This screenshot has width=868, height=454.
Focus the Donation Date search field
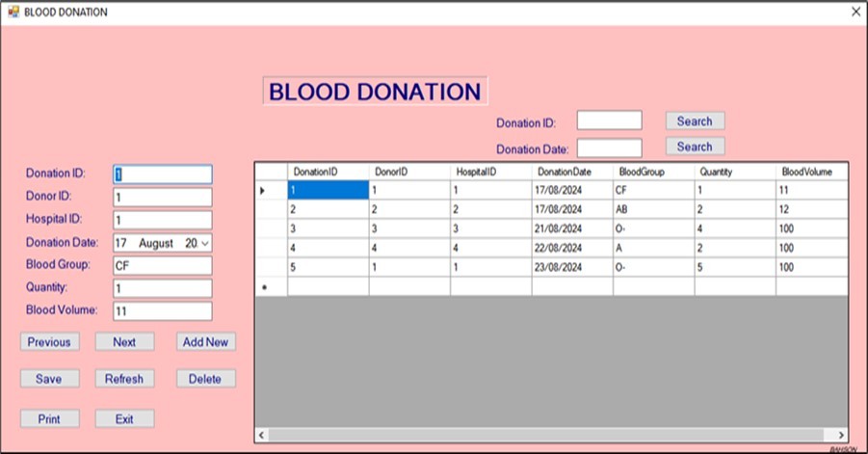[x=609, y=148]
